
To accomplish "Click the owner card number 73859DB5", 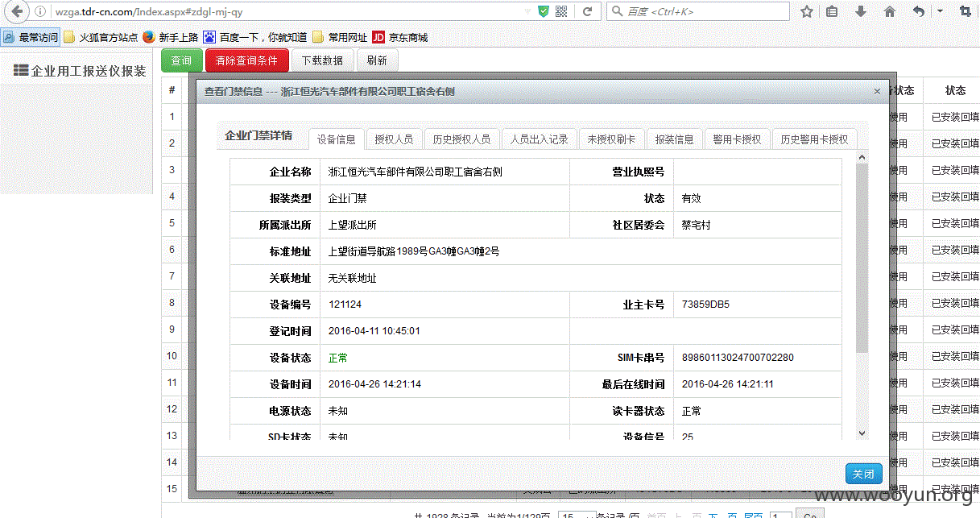I will 705,305.
